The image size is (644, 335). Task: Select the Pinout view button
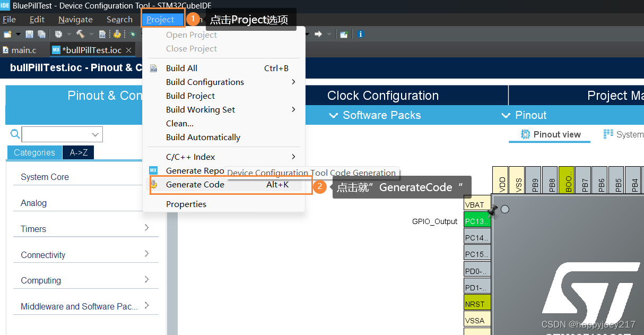[551, 134]
